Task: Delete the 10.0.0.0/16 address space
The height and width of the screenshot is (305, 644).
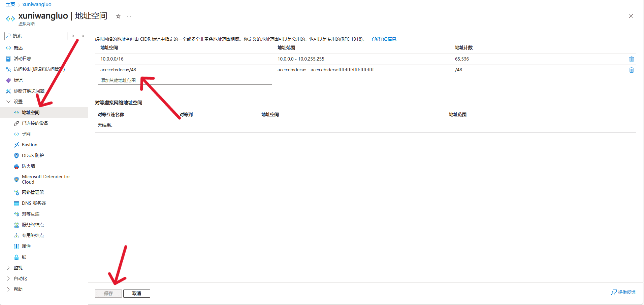Action: click(631, 59)
